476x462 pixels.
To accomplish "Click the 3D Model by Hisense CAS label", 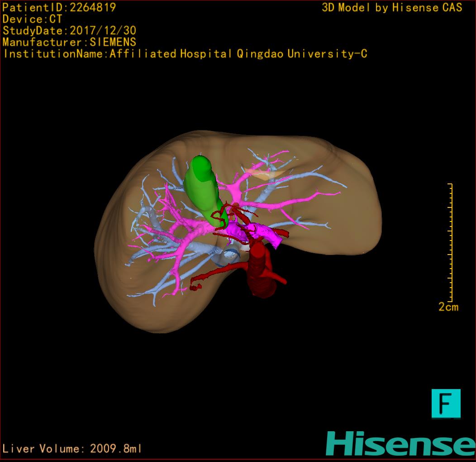I will tap(392, 7).
